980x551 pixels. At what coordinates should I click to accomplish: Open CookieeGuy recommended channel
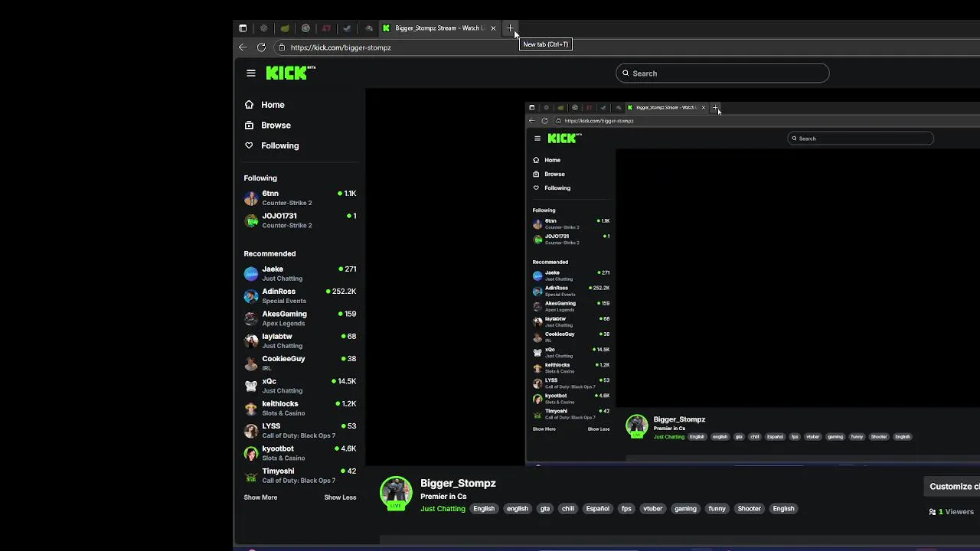(x=300, y=364)
